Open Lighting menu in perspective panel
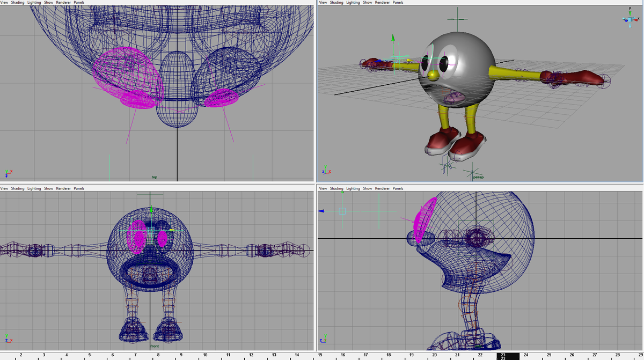 click(x=353, y=2)
